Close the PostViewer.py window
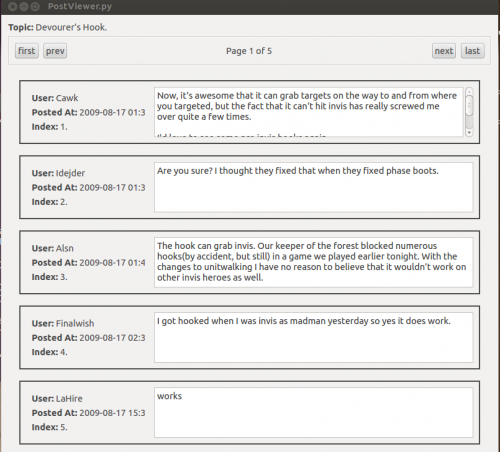The image size is (500, 452). coord(13,6)
